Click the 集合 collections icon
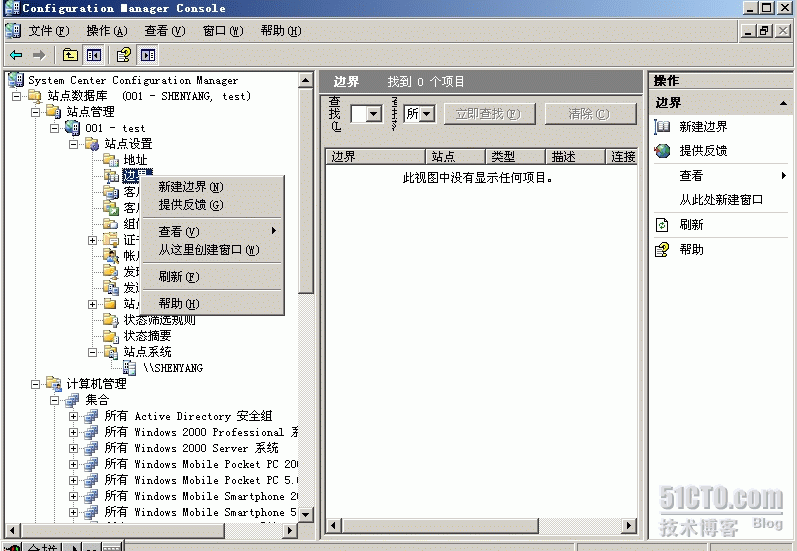The image size is (797, 551). (x=72, y=400)
